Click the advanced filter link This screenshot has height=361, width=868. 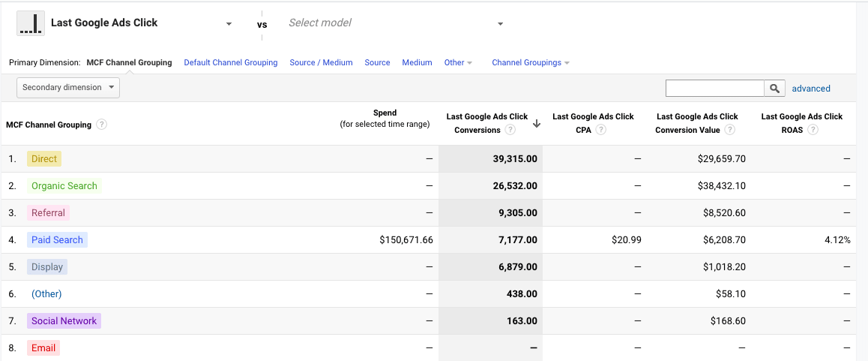click(x=811, y=89)
